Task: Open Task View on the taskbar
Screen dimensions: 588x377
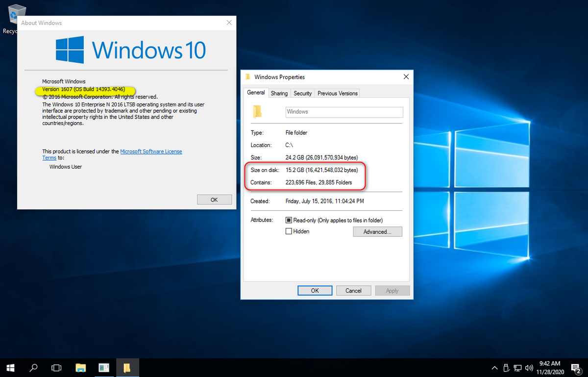Action: [x=56, y=368]
